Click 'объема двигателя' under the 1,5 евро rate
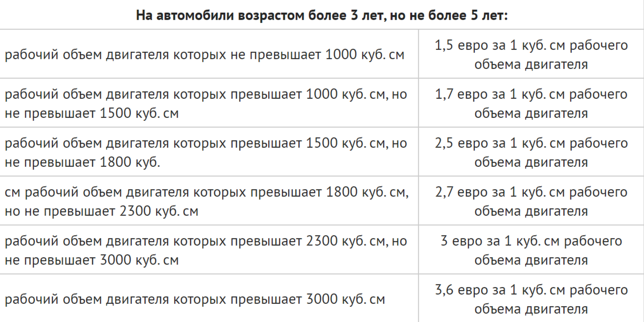Screen dimensions: 644x322 [x=531, y=64]
